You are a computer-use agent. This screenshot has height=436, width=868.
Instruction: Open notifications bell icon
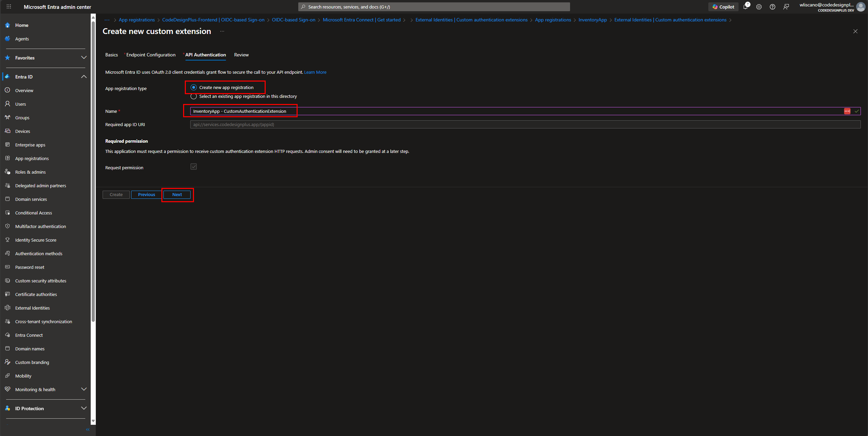(745, 7)
